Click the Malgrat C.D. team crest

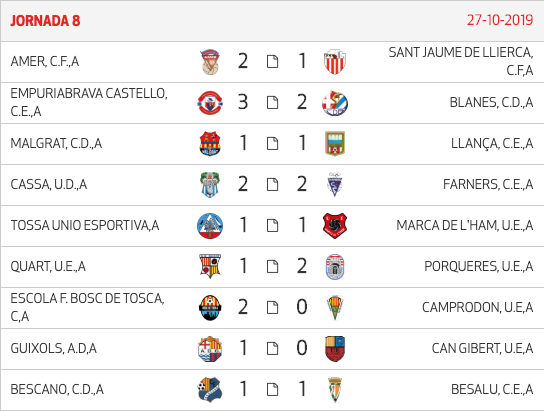[x=210, y=143]
